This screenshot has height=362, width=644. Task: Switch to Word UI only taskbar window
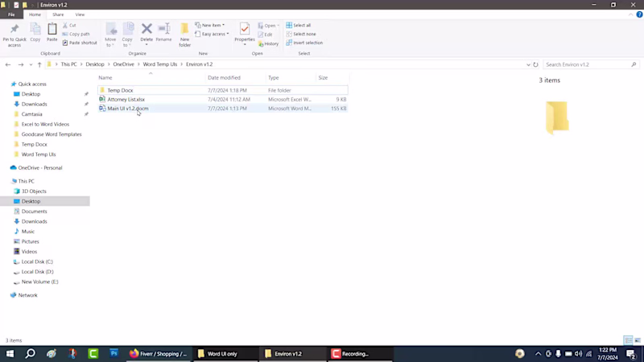point(225,353)
